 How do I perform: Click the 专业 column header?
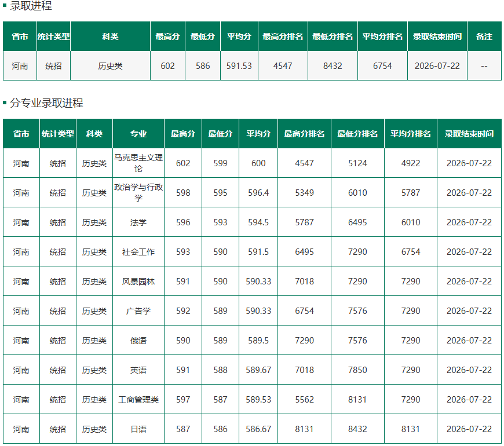click(138, 134)
